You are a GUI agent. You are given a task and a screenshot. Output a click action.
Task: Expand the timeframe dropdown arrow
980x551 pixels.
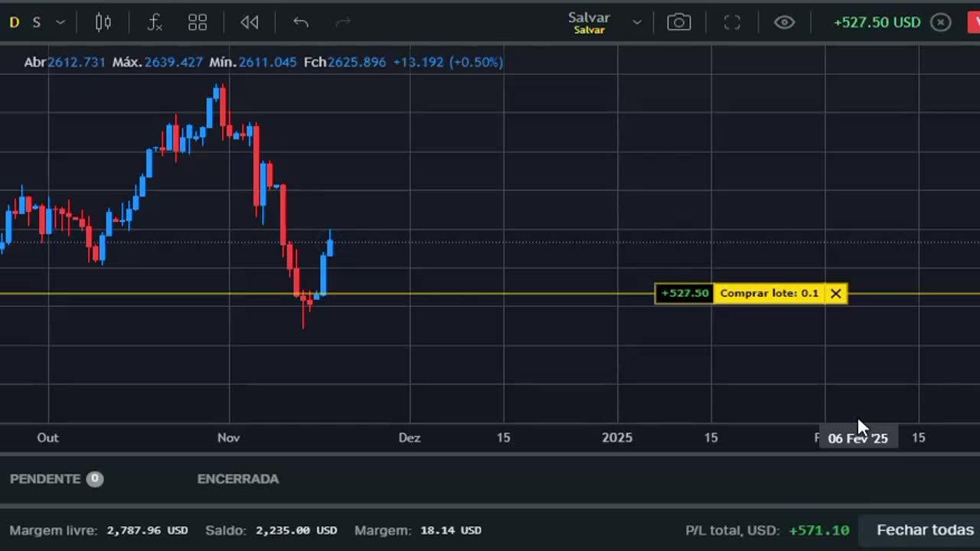(60, 23)
